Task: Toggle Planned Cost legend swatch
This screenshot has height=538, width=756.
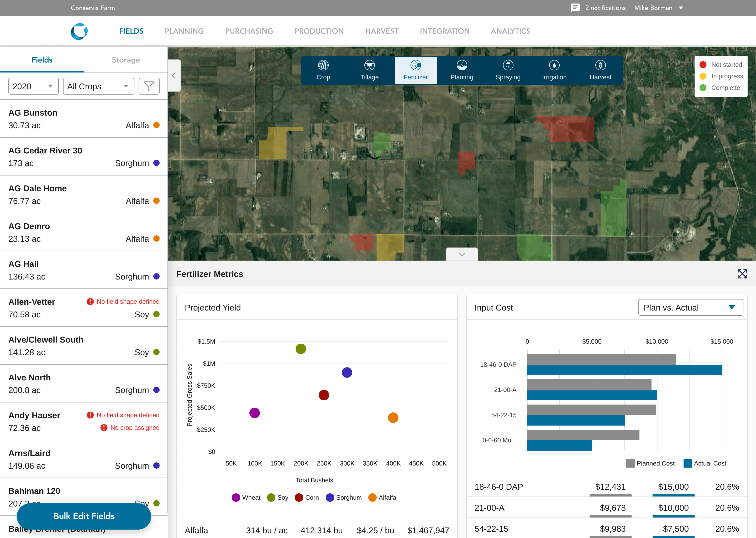Action: pos(630,463)
